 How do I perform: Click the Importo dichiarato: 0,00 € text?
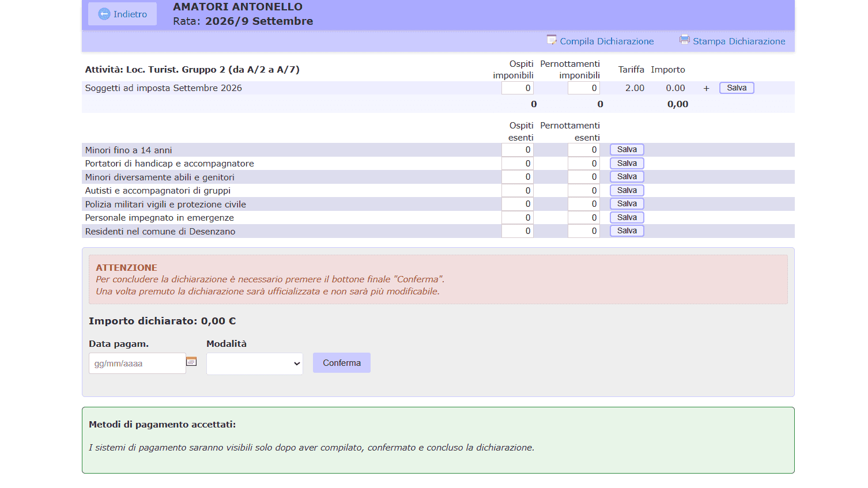point(163,321)
